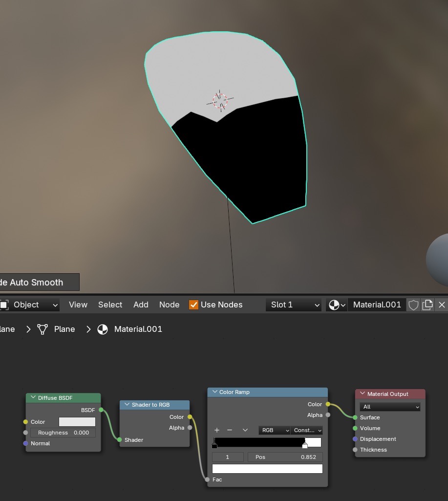448x501 pixels.
Task: Collapse the Color Ramp node
Action: [214, 392]
